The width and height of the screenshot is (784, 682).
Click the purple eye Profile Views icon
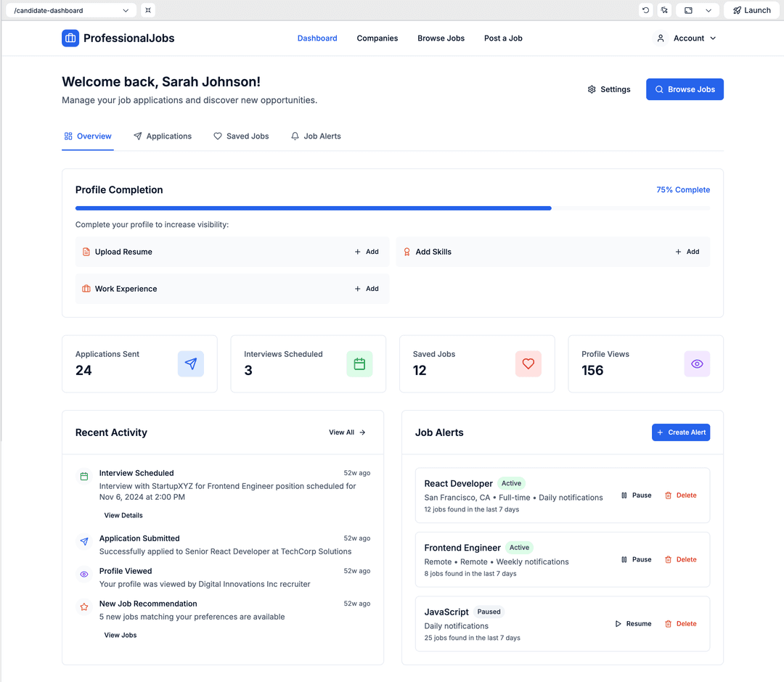(697, 364)
